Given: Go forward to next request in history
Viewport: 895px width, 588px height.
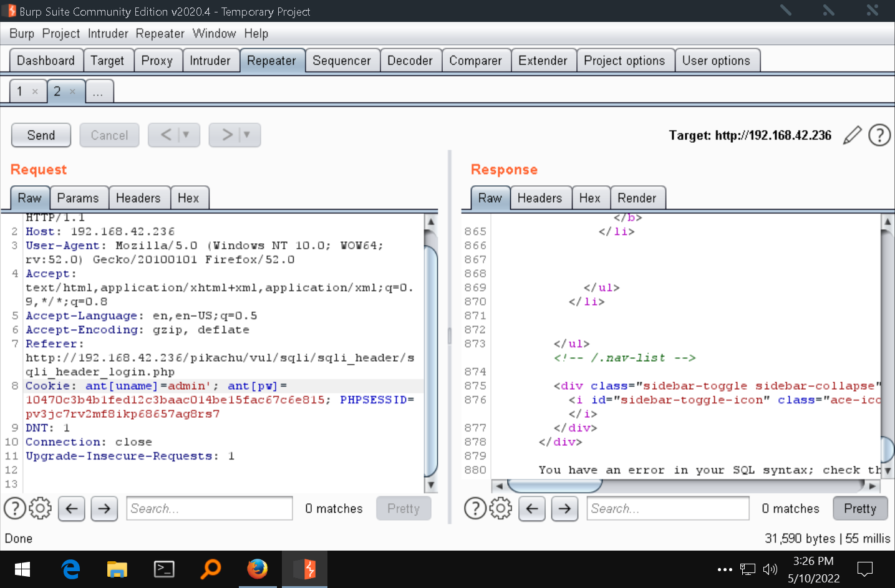Looking at the screenshot, I should pos(227,135).
